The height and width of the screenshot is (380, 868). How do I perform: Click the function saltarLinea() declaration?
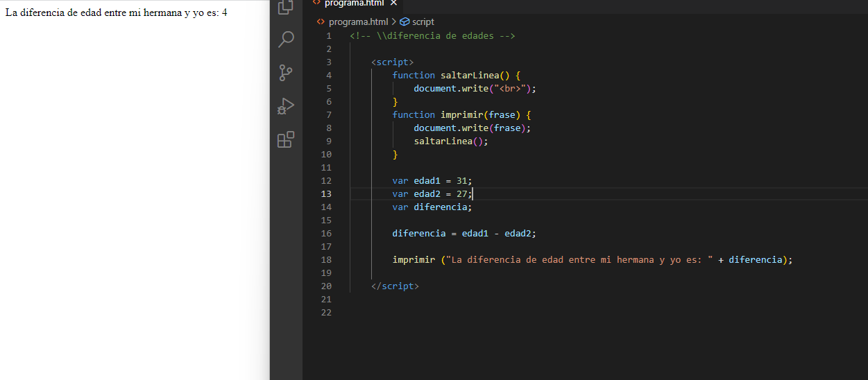[x=456, y=75]
